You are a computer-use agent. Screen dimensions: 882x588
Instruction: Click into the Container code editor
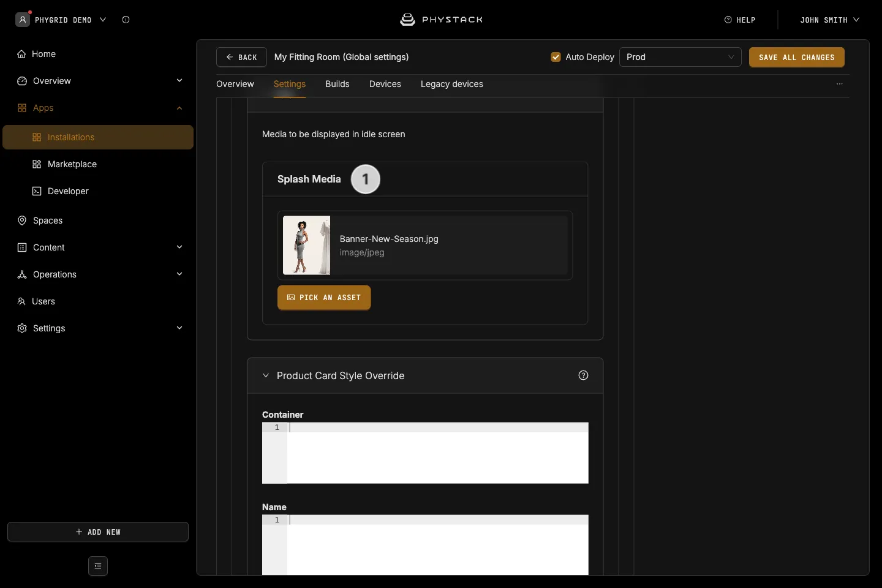(425, 453)
